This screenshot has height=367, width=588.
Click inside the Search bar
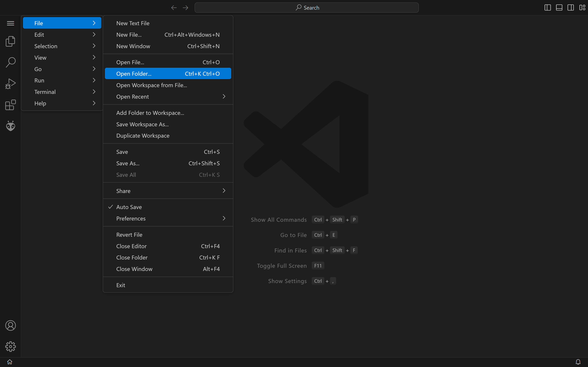[x=306, y=7]
